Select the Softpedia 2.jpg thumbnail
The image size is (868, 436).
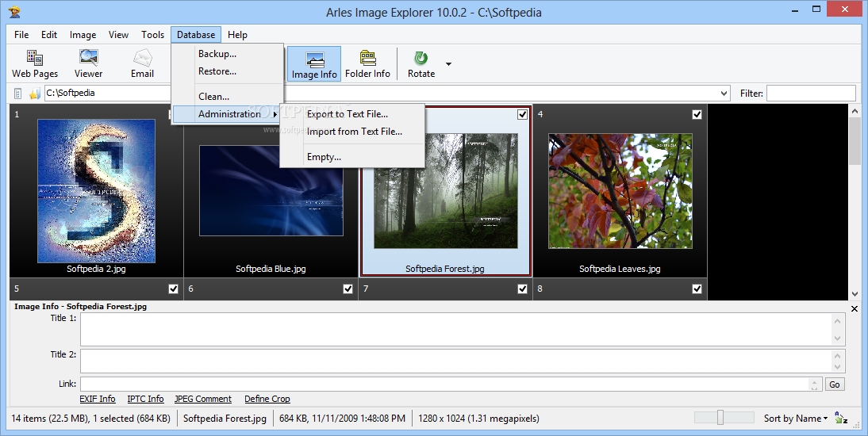(x=96, y=191)
